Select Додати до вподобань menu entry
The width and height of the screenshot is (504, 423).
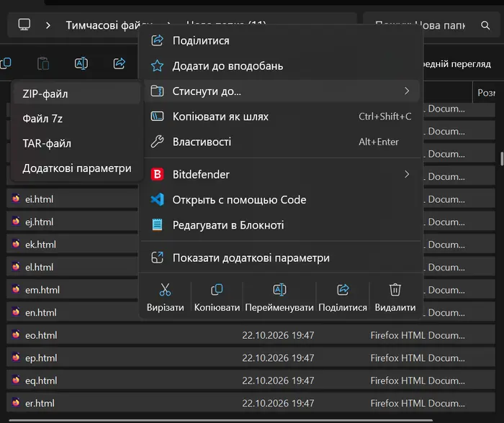pyautogui.click(x=282, y=66)
